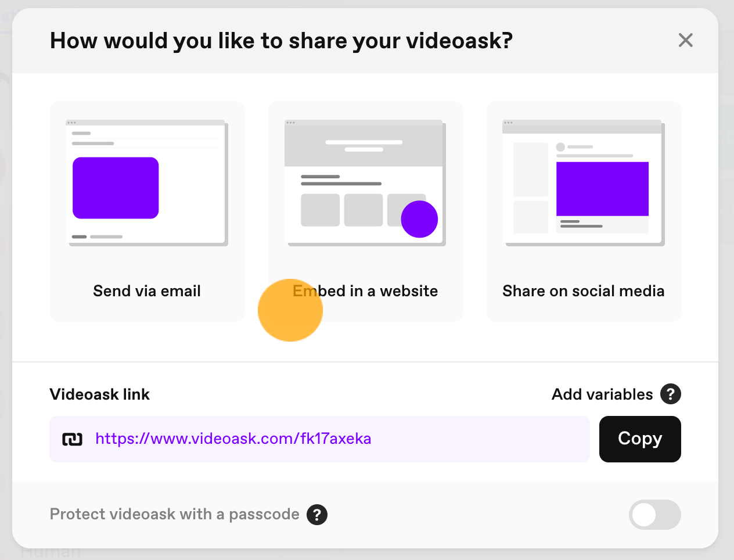Viewport: 734px width, 560px height.
Task: Click the videoask logo icon in link field
Action: [73, 439]
